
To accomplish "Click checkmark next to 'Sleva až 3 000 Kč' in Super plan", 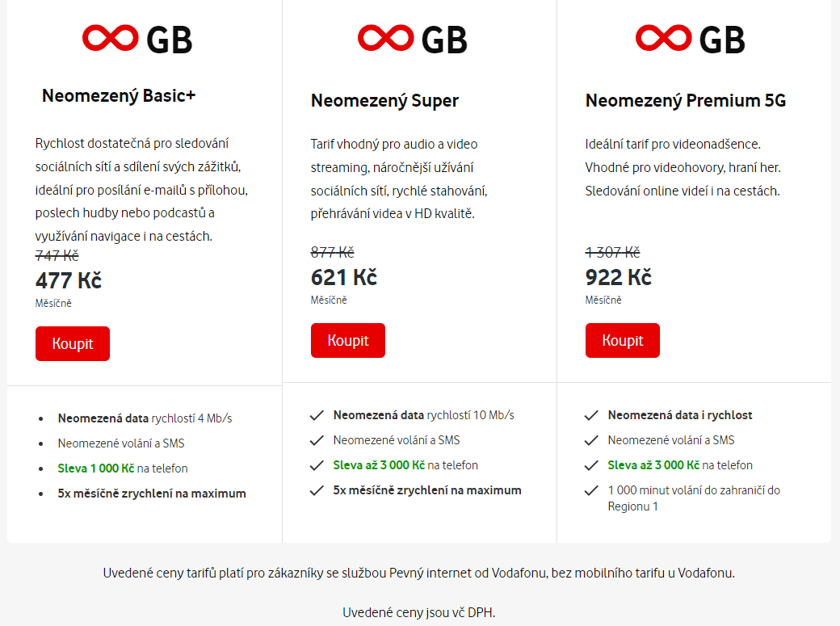I will tap(317, 465).
